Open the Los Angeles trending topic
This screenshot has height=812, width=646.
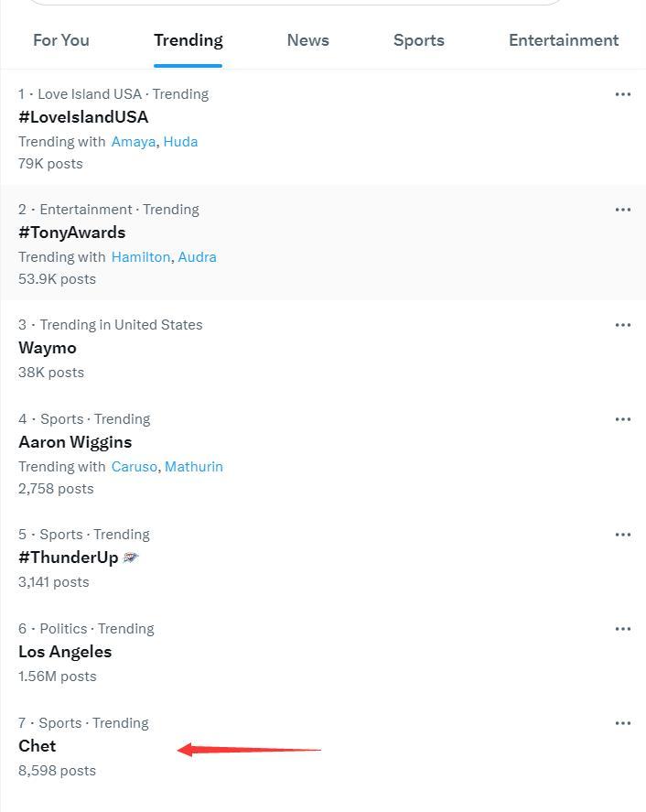65,652
